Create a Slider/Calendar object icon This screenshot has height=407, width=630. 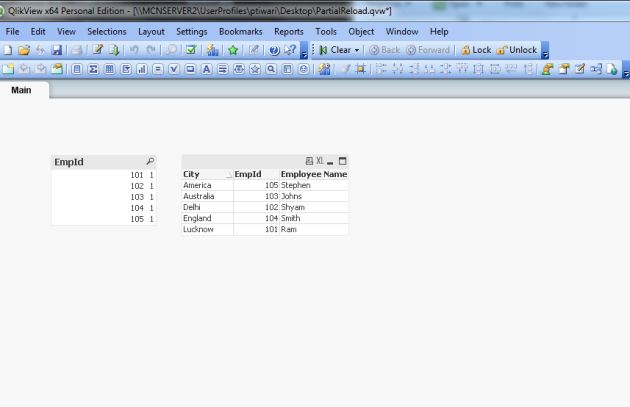point(239,69)
